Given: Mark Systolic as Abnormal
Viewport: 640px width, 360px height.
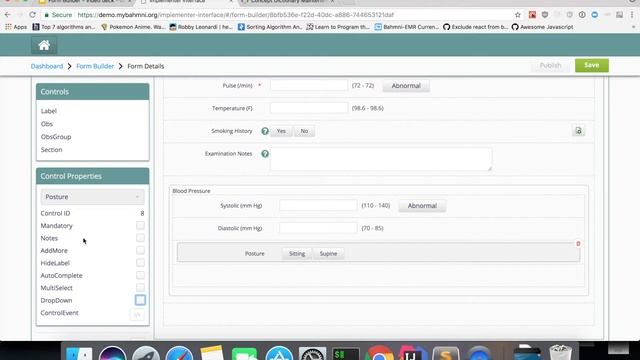Looking at the screenshot, I should pyautogui.click(x=422, y=206).
